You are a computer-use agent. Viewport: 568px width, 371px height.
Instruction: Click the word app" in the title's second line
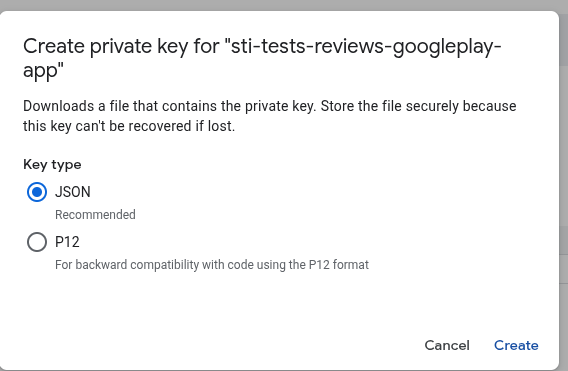tap(43, 70)
